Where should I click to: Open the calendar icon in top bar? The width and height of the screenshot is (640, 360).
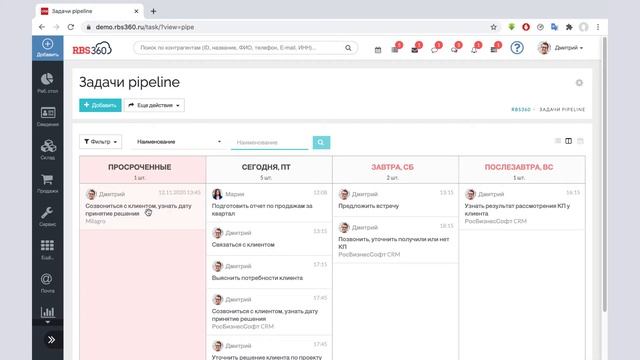click(x=378, y=49)
